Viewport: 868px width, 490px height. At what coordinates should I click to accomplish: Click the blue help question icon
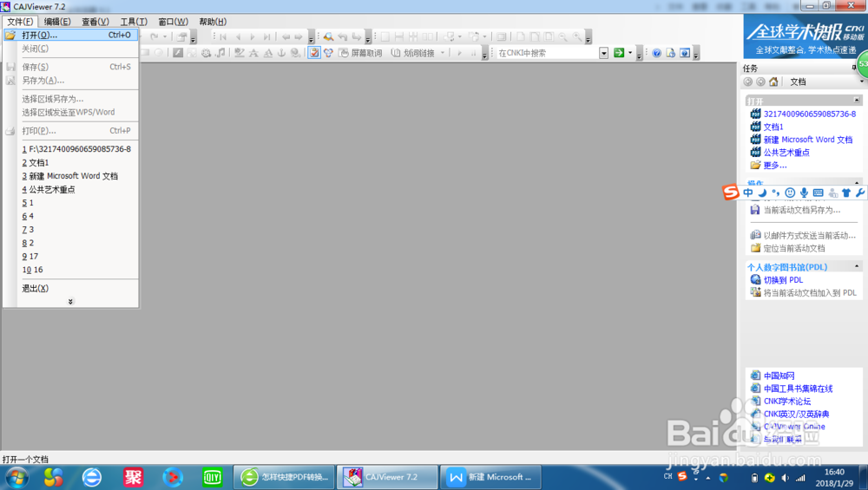[656, 53]
